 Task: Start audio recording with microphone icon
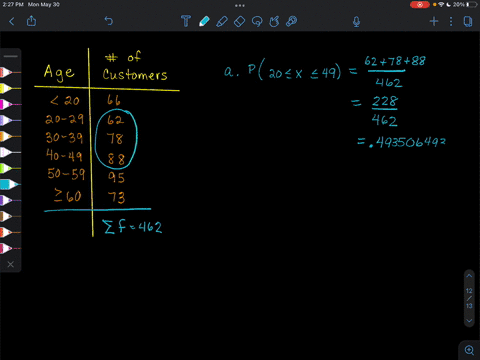pyautogui.click(x=356, y=22)
